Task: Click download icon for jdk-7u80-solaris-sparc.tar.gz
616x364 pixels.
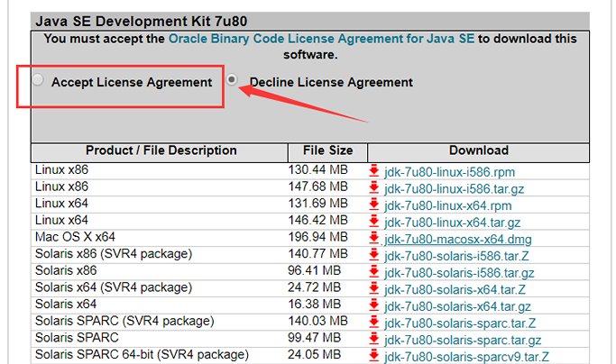Action: (374, 340)
